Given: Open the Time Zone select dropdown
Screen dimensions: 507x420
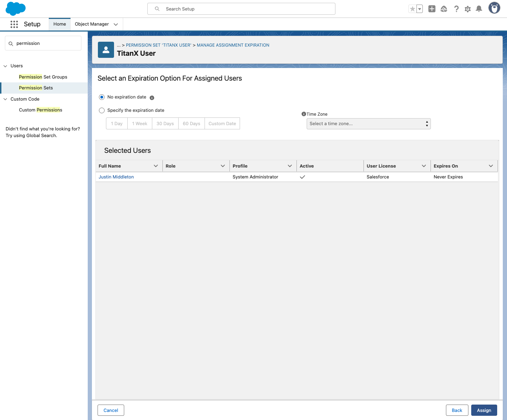Looking at the screenshot, I should (368, 124).
